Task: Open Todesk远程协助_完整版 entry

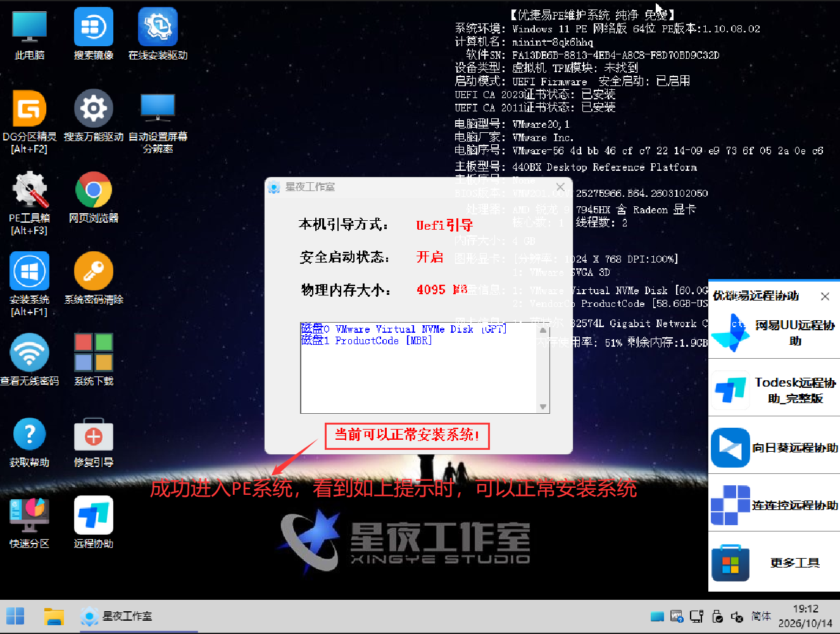Action: point(774,390)
